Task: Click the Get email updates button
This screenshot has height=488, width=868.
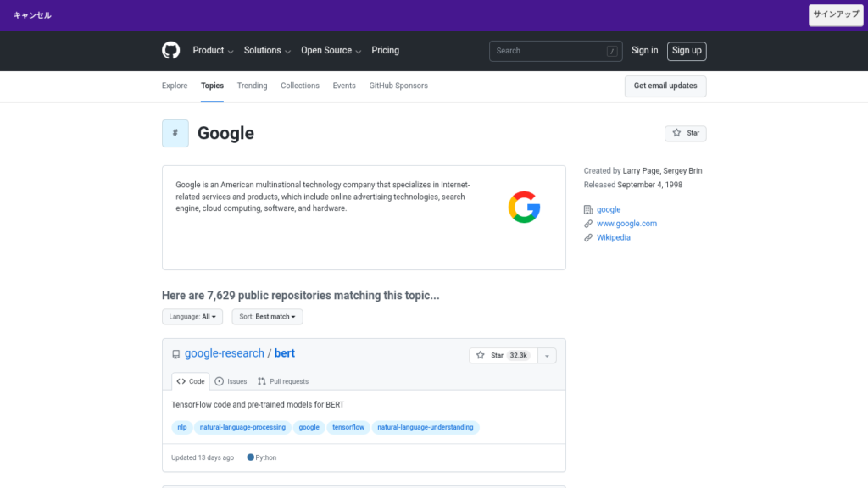Action: (665, 86)
